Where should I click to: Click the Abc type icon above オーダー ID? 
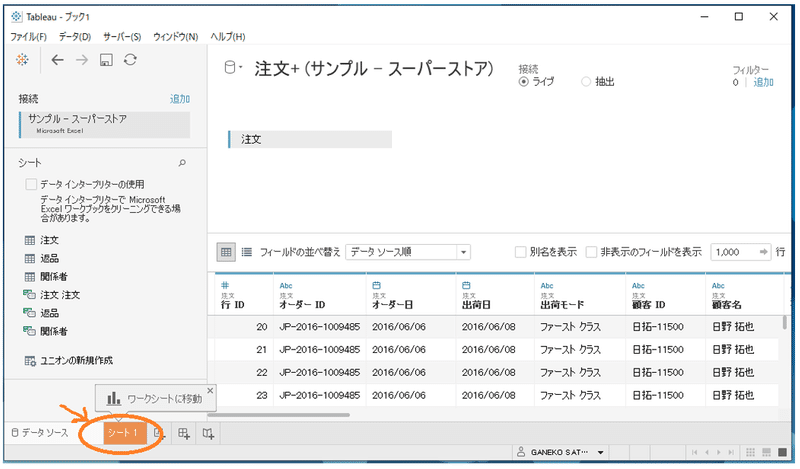286,286
